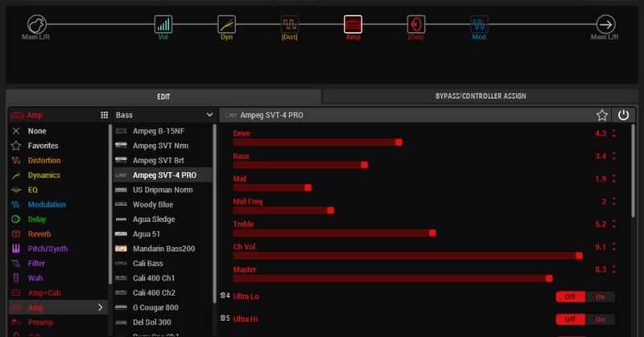Viewport: 644px width, 337px height.
Task: Click the category list scrollbar
Action: [x=109, y=204]
